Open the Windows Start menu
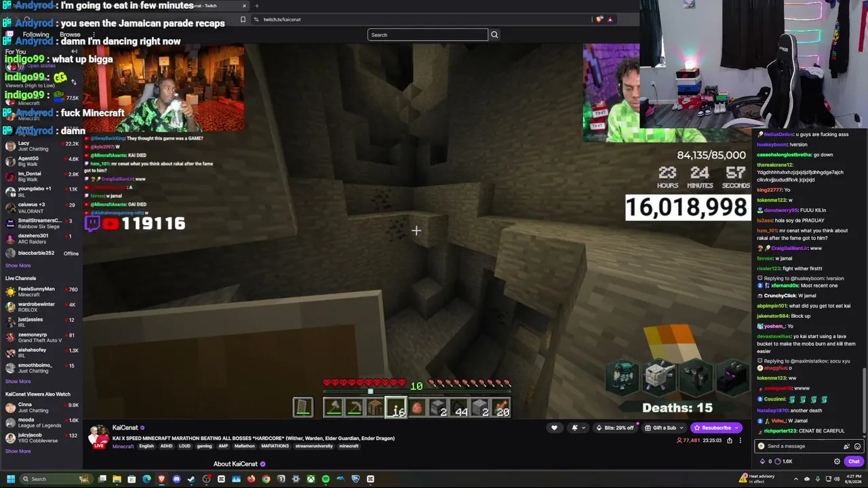The height and width of the screenshot is (488, 868). click(x=11, y=479)
